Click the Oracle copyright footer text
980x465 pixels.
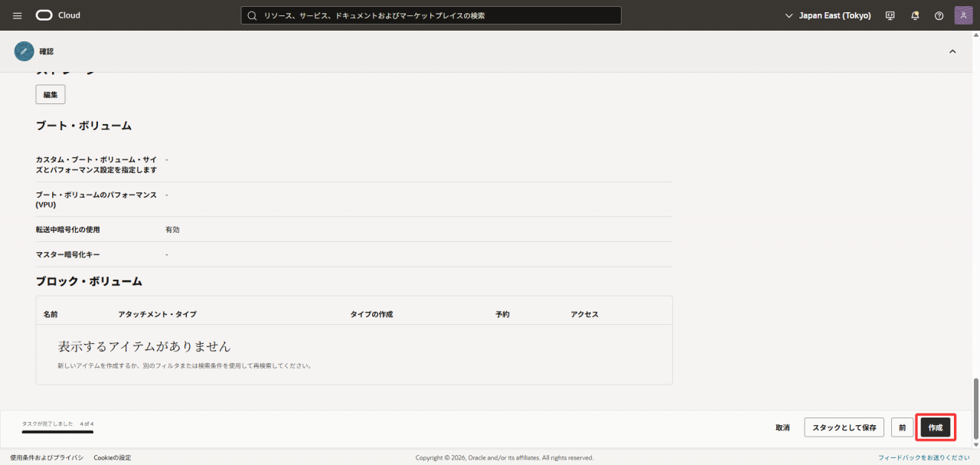(505, 457)
